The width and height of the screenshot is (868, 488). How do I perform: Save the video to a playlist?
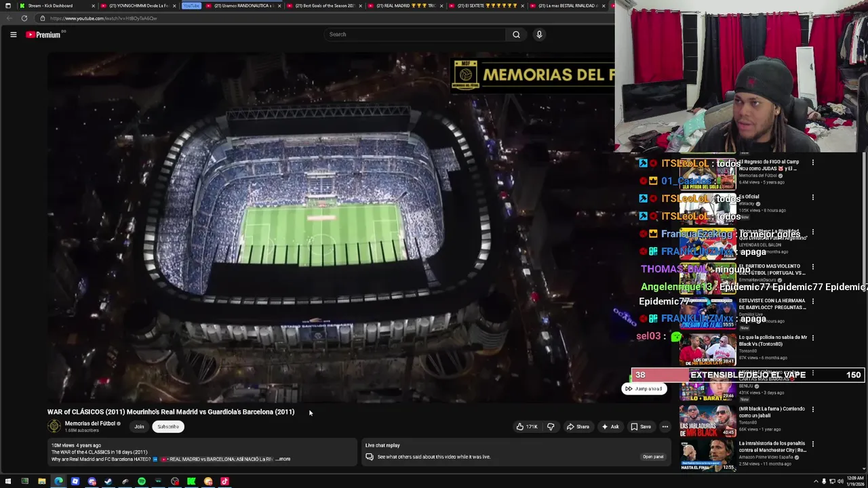640,427
